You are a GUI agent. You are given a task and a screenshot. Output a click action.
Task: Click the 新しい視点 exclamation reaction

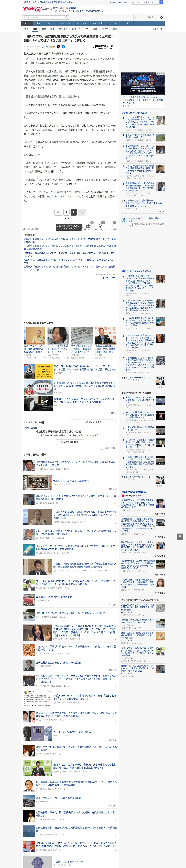point(112,227)
